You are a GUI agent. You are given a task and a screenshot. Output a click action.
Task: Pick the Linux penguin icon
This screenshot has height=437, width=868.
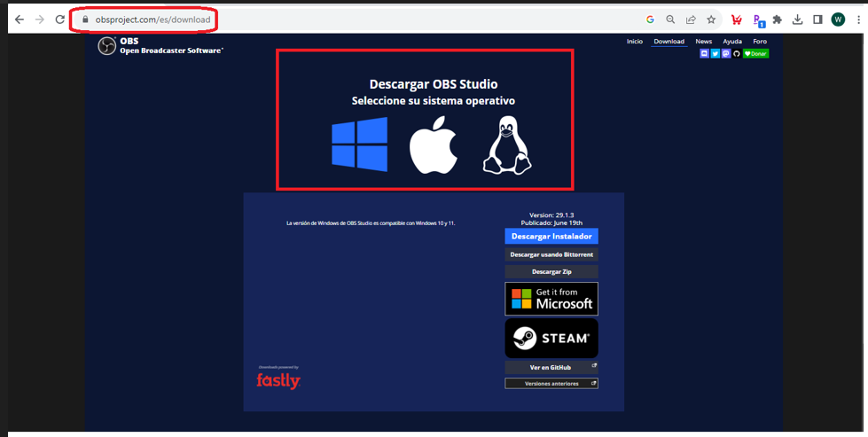(506, 144)
